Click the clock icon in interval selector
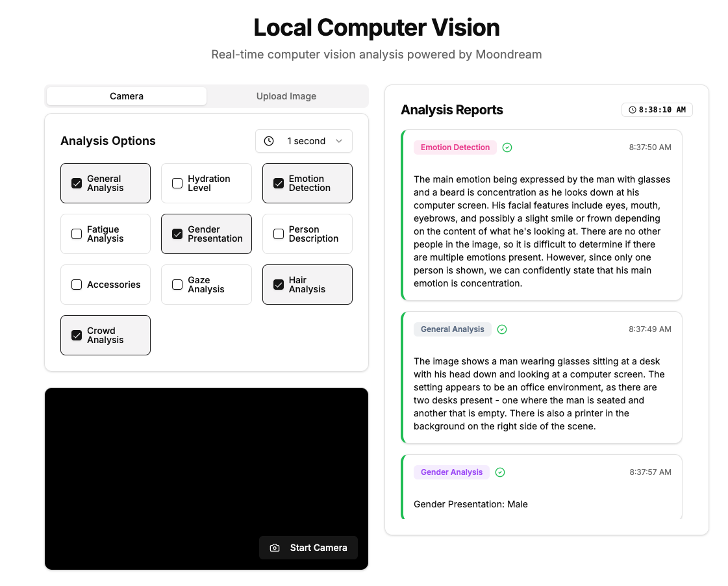 [269, 141]
